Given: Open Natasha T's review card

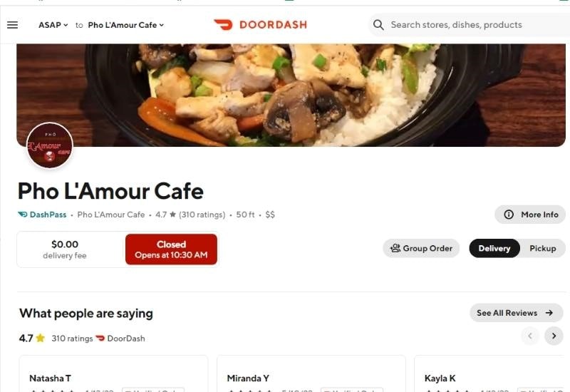Looking at the screenshot, I should 113,373.
